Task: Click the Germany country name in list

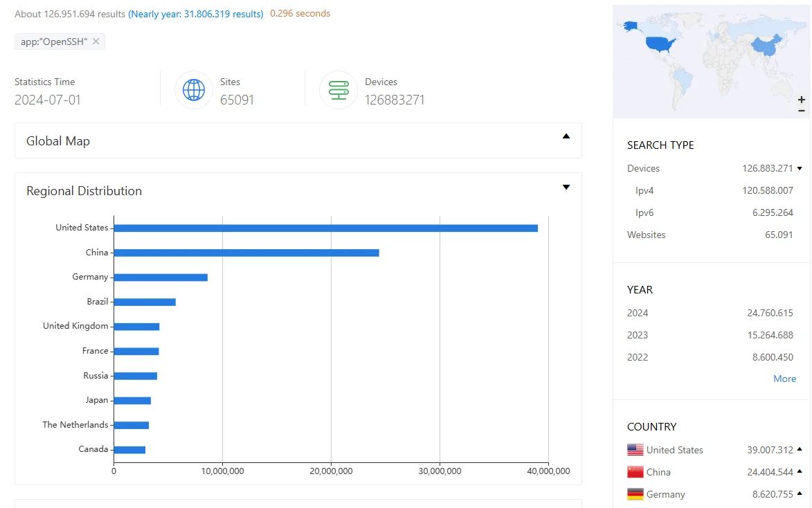Action: click(665, 495)
